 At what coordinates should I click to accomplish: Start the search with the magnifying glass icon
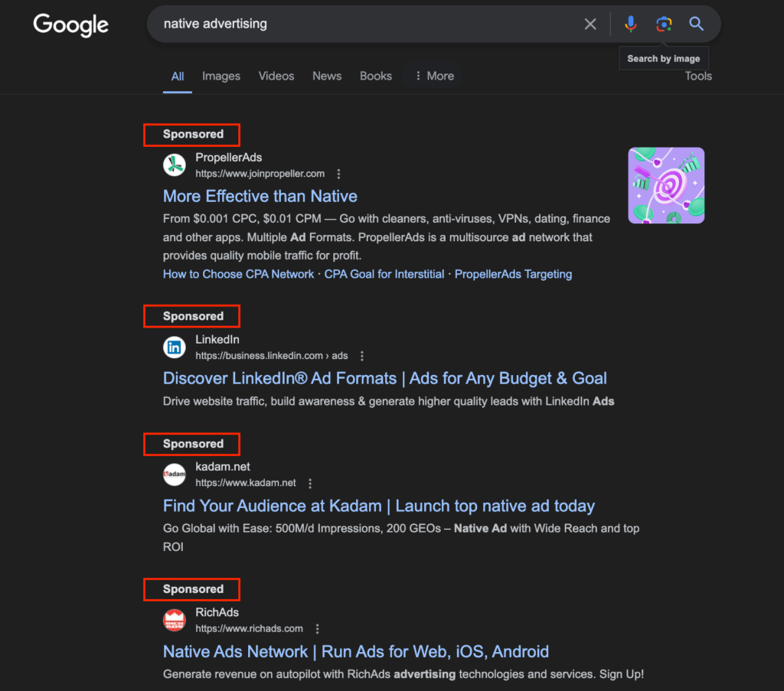(695, 24)
